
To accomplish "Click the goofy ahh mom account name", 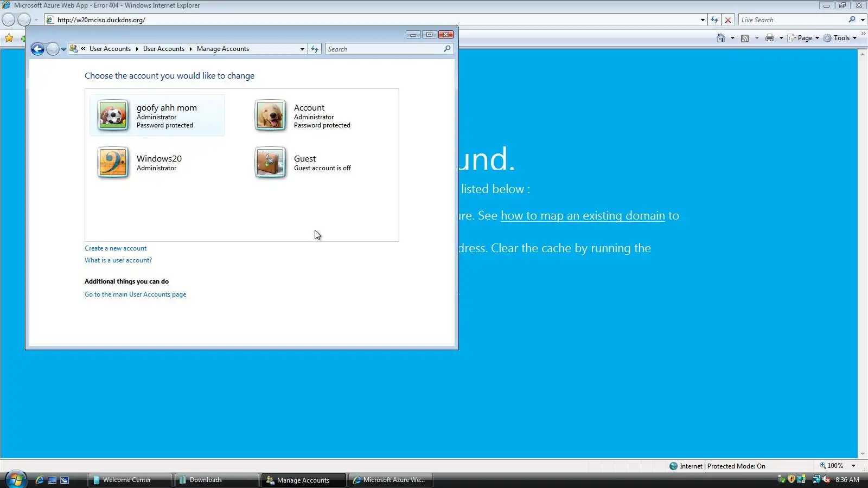I will pyautogui.click(x=167, y=107).
